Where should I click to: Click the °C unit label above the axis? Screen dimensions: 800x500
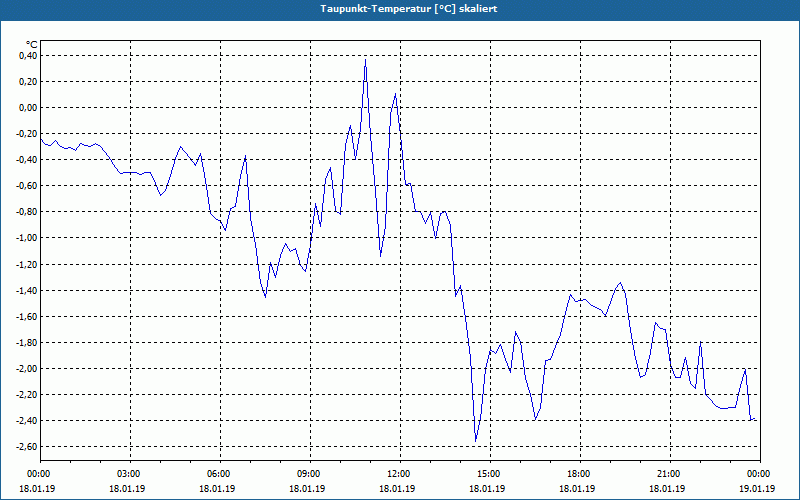coord(32,44)
